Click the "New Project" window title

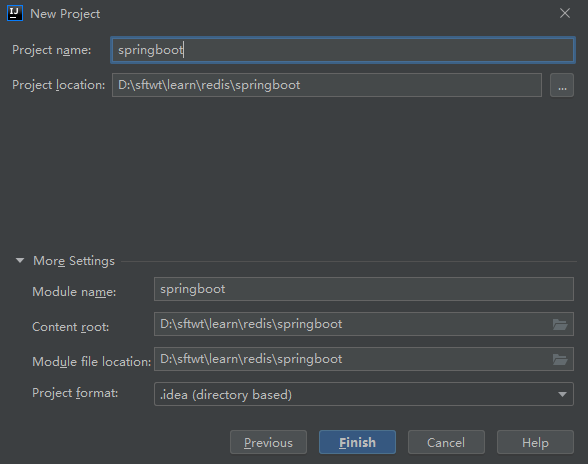pyautogui.click(x=65, y=14)
